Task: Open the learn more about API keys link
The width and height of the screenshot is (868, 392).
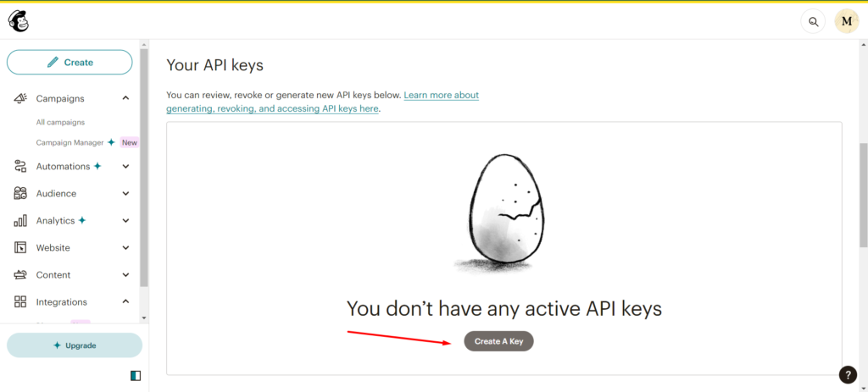Action: click(x=323, y=102)
